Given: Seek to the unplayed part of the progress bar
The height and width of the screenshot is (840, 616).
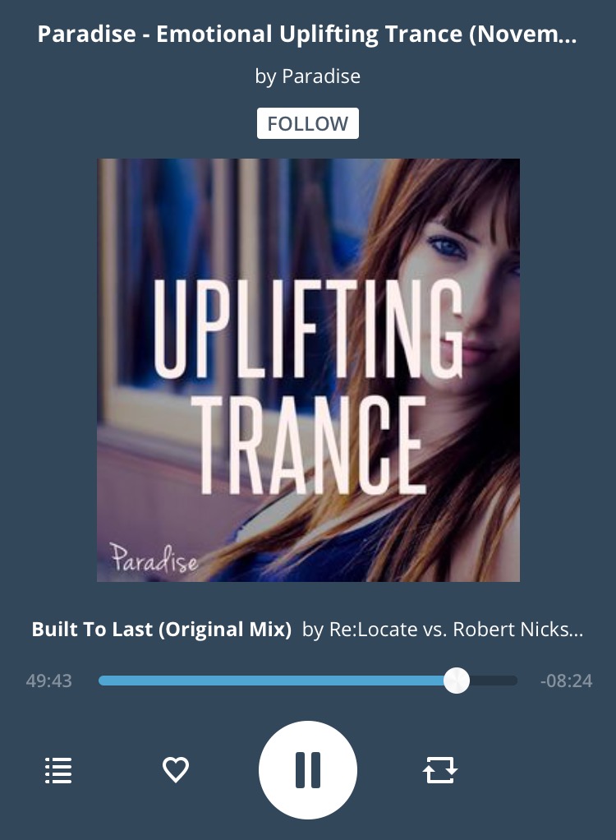Looking at the screenshot, I should point(494,681).
